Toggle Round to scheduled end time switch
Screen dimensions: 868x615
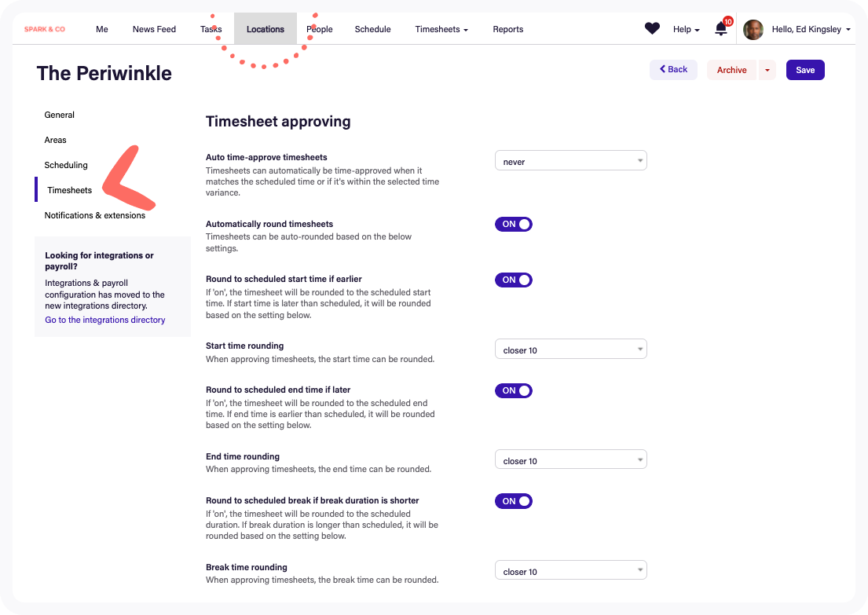tap(513, 390)
